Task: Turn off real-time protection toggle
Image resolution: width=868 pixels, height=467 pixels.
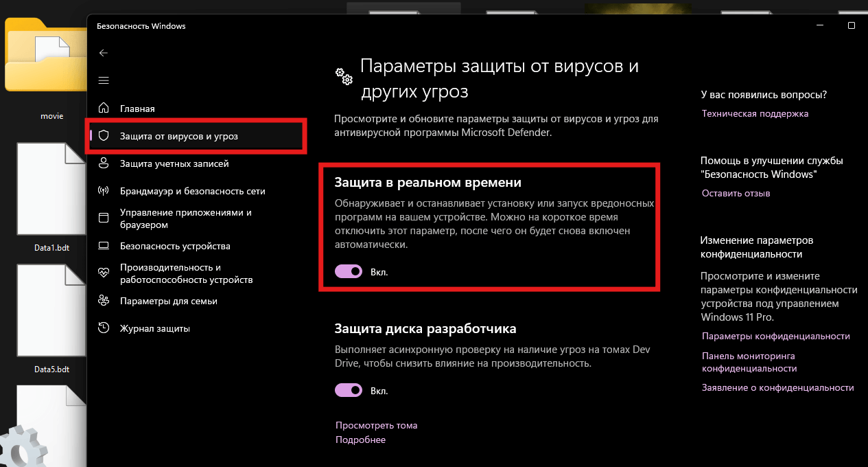Action: tap(349, 272)
